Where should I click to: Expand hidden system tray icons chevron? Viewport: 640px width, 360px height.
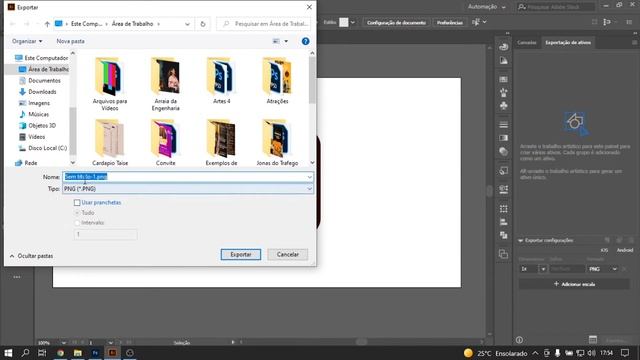coord(536,353)
